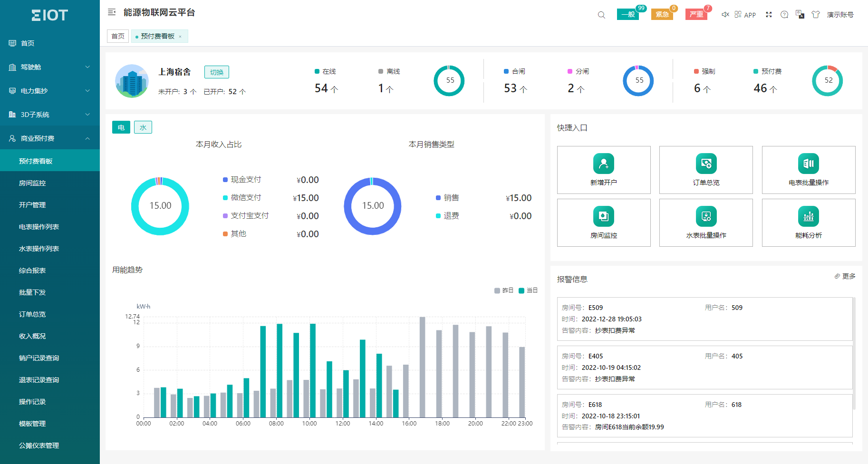Open the theme skin shirt icon
Screen dimensions: 868x464
point(816,15)
